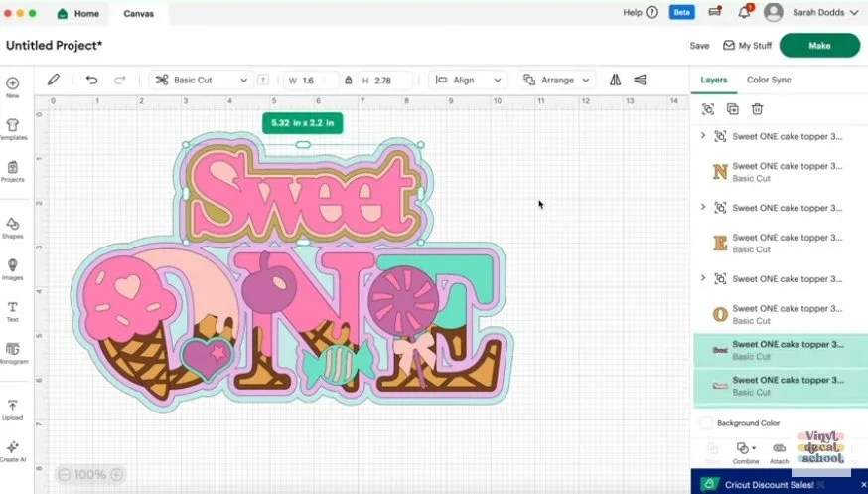Click the Save button
The image size is (868, 494).
click(x=699, y=46)
